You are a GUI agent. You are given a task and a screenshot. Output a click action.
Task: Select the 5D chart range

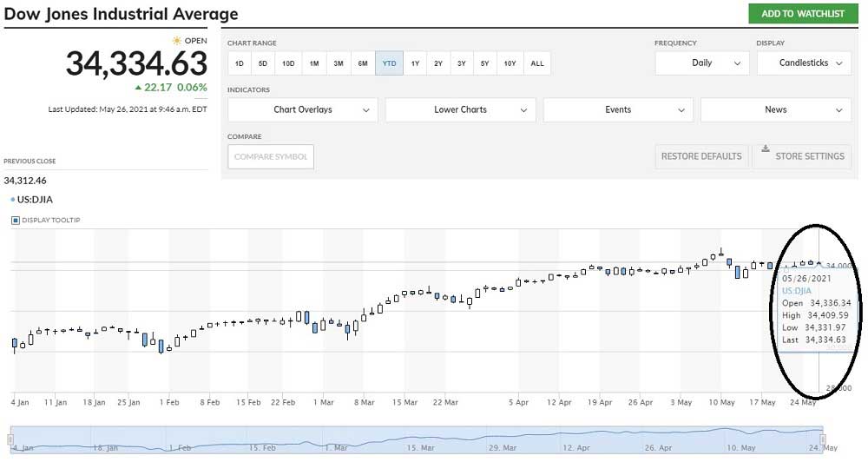click(263, 63)
